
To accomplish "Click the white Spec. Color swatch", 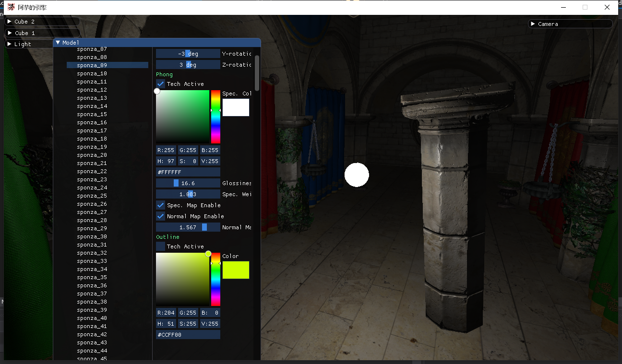I will 236,107.
